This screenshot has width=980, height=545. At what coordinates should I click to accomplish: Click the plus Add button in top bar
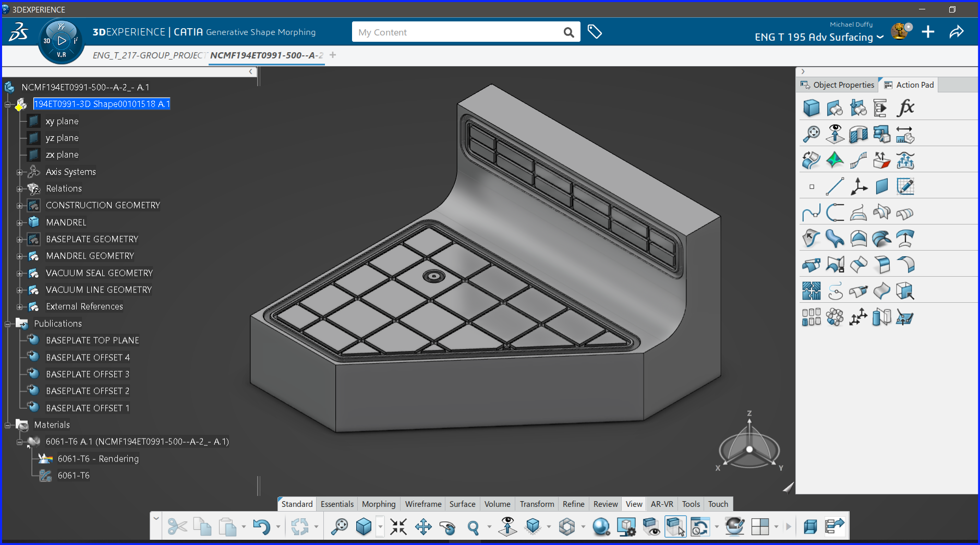tap(928, 32)
